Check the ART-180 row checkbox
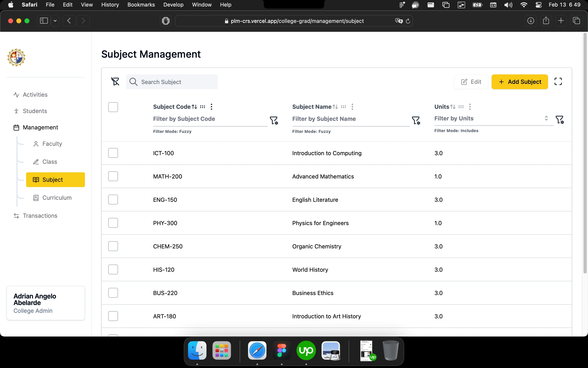The image size is (588, 368). (113, 316)
